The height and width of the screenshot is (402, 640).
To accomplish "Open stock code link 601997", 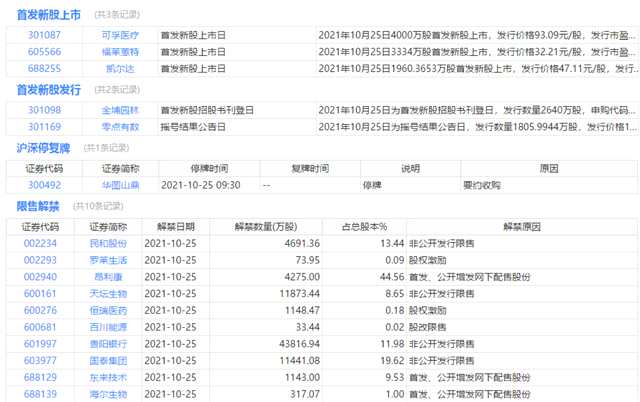I will (x=40, y=344).
